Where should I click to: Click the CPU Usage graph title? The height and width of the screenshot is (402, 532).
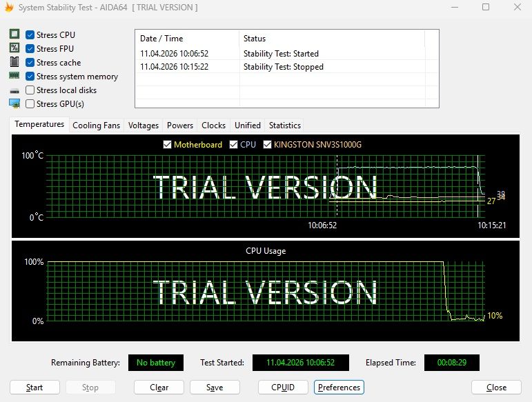pyautogui.click(x=266, y=251)
